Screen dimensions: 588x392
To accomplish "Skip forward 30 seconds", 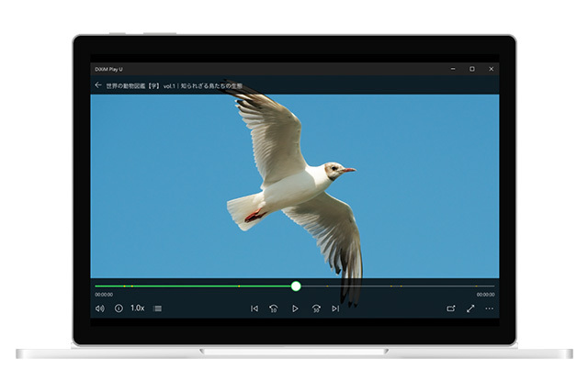I will (316, 308).
